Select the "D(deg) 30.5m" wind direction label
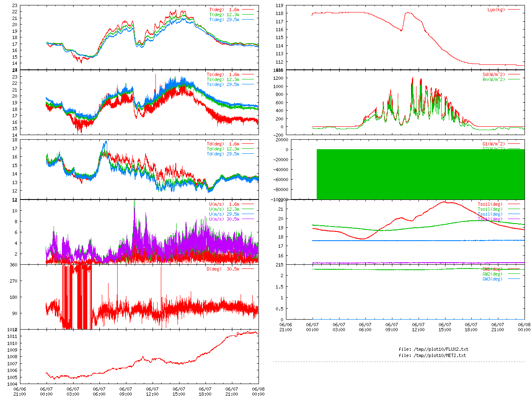Screen dimensions: 532x399 click(x=223, y=269)
